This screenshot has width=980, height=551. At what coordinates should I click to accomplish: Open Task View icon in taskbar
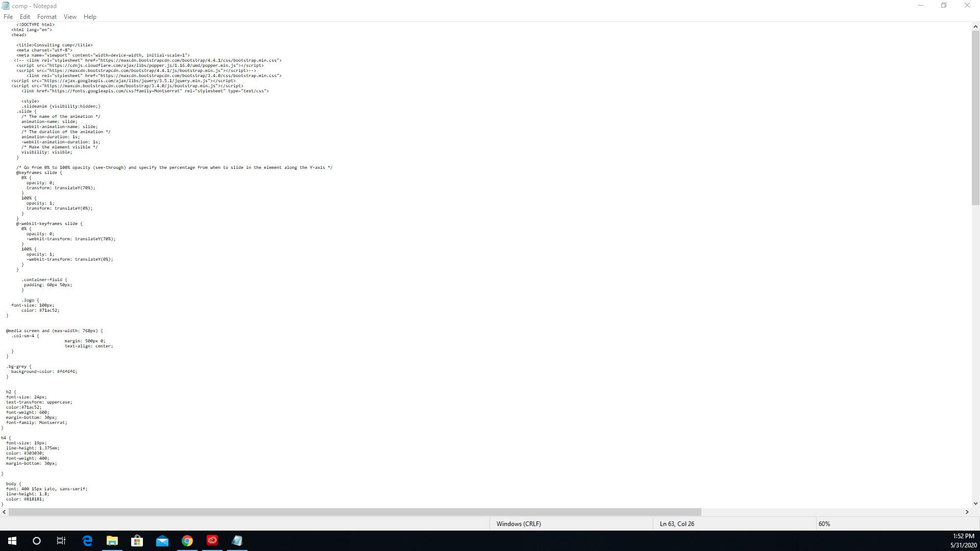tap(61, 541)
